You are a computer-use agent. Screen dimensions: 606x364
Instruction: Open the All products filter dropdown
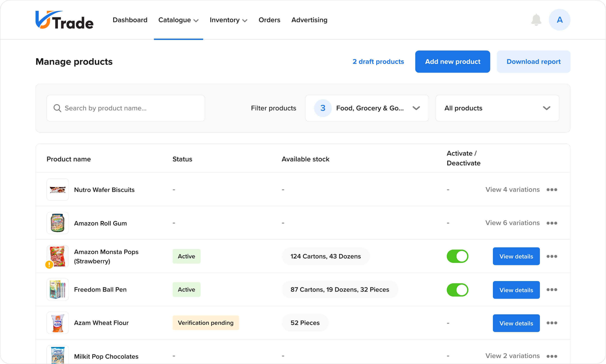tap(497, 108)
